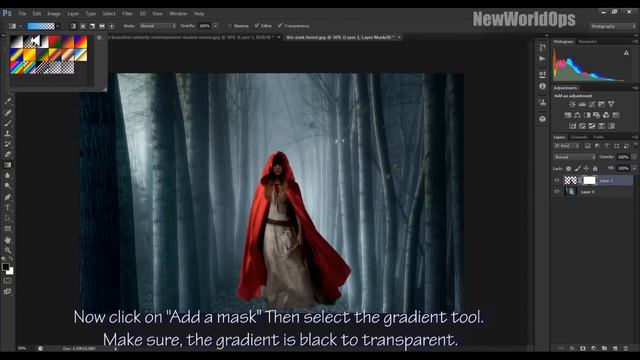Filter layers by adjustment layers
640x360 pixels.
click(597, 146)
